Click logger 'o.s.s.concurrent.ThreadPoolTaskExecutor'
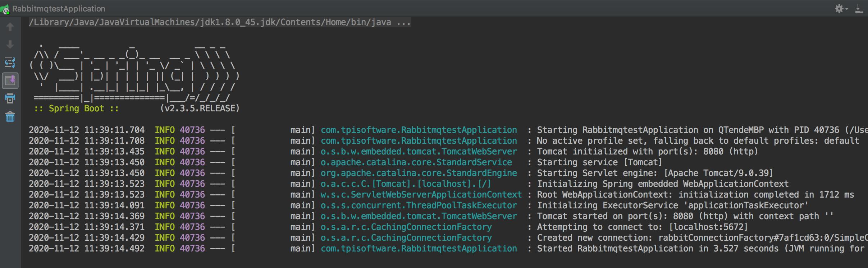868x268 pixels. tap(419, 205)
